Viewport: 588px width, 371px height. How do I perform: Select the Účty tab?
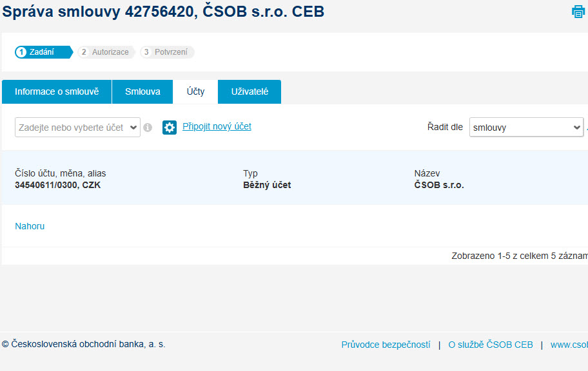(195, 92)
